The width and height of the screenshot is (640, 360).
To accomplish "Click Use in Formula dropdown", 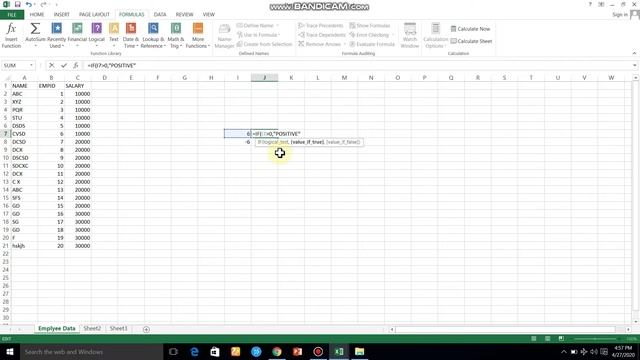I will (258, 35).
